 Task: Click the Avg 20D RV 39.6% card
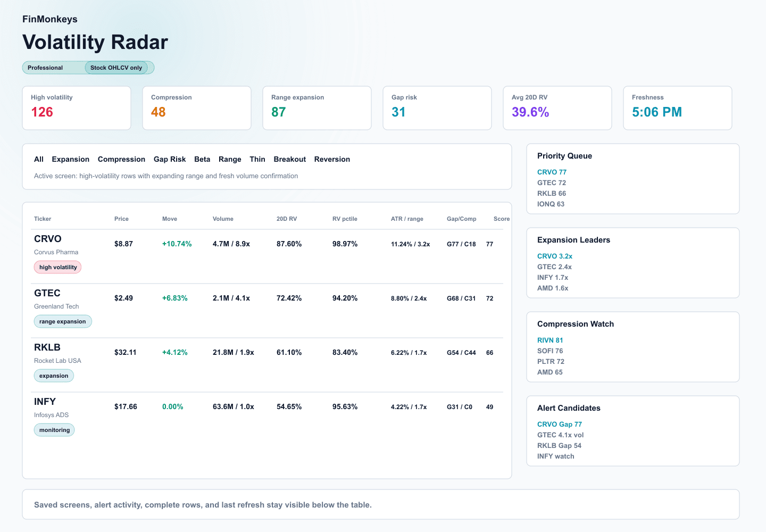coord(557,108)
